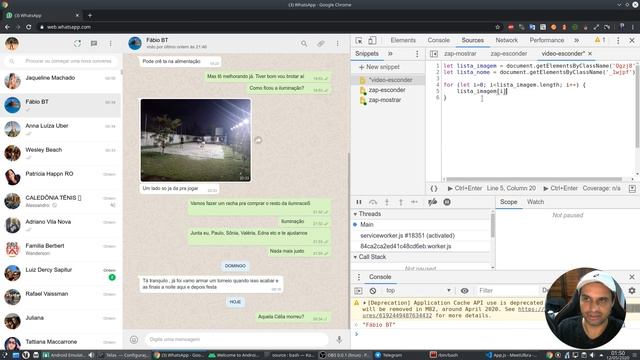
Task: Reload the web.whatsapp.com page
Action: pyautogui.click(x=29, y=27)
